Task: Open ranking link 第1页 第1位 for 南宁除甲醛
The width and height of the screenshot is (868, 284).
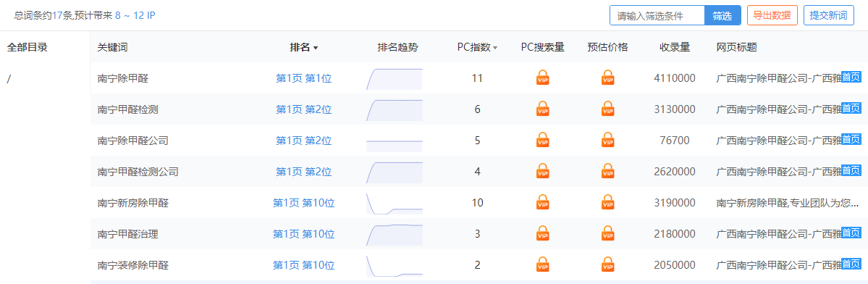Action: [304, 79]
